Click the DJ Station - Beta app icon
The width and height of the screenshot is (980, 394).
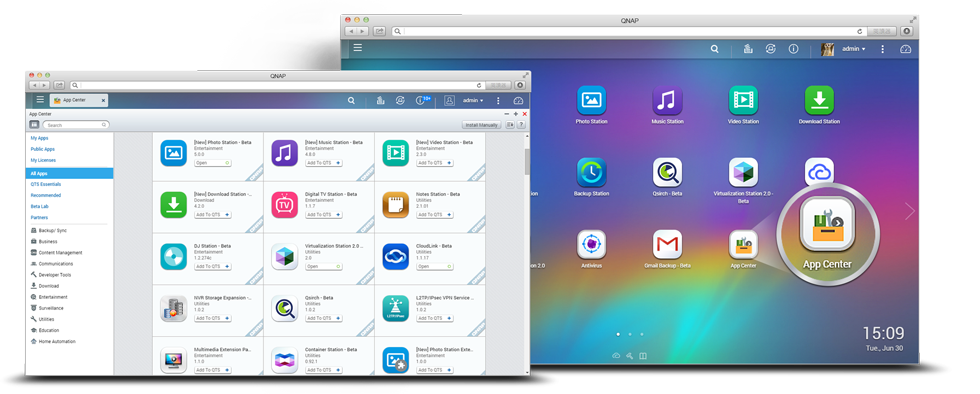tap(173, 256)
